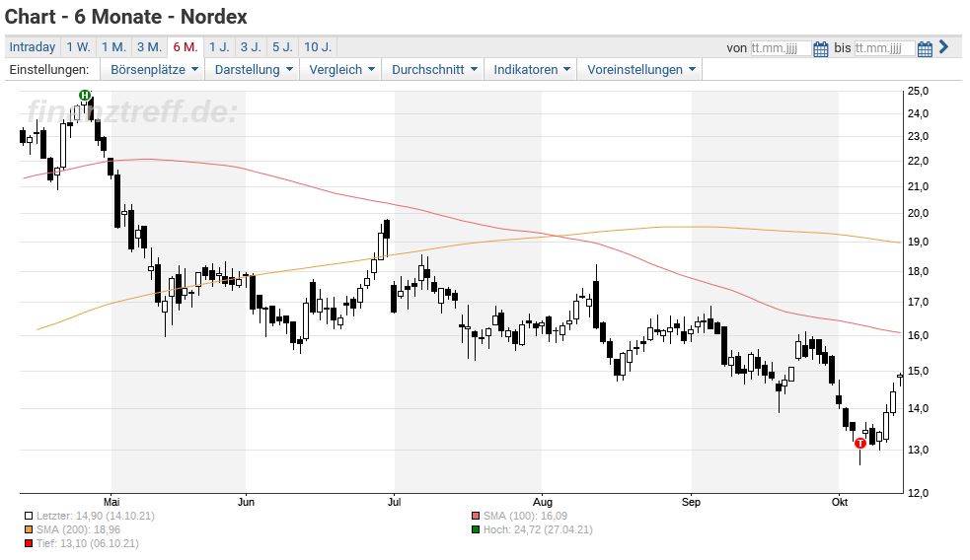
Task: Open the Indikatoren dropdown
Action: (532, 70)
